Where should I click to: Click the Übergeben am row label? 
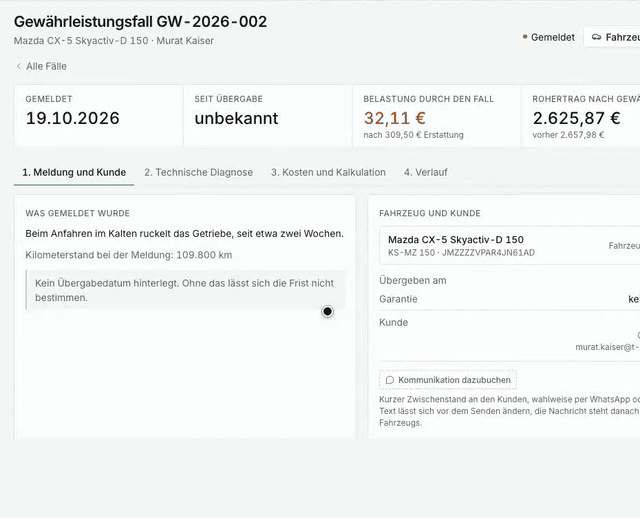point(413,280)
